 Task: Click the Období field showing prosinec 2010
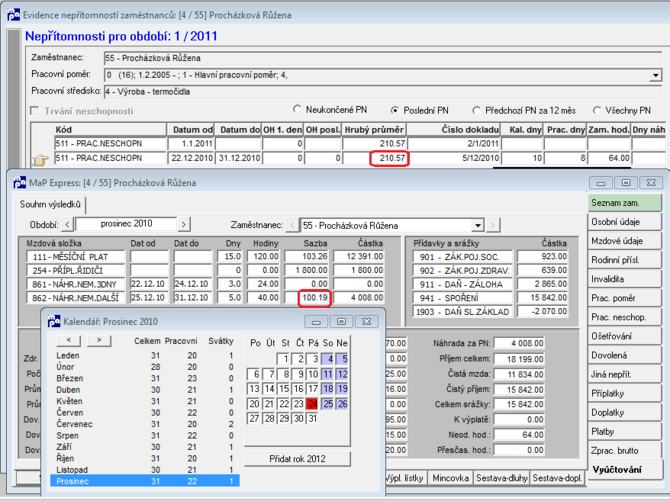[x=126, y=224]
